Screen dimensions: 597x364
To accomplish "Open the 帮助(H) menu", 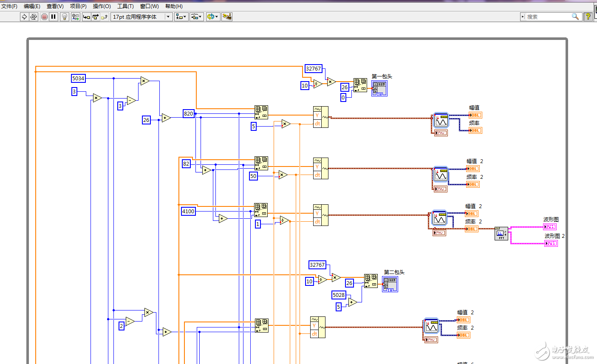I will 174,6.
